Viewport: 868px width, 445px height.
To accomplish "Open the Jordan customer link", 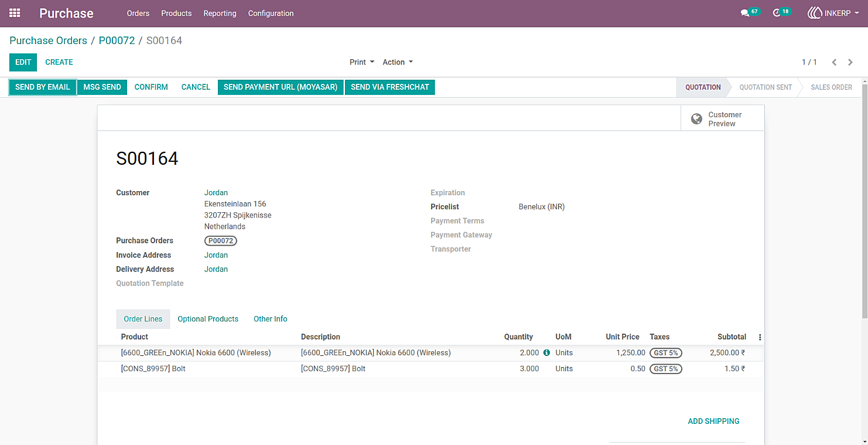I will pyautogui.click(x=216, y=193).
